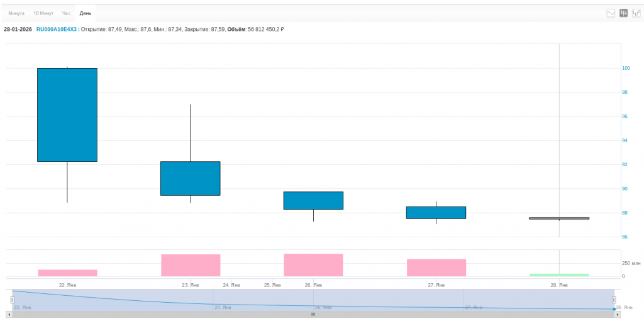This screenshot has width=644, height=321.
Task: Open the Минута timeframe tab
Action: (x=16, y=13)
